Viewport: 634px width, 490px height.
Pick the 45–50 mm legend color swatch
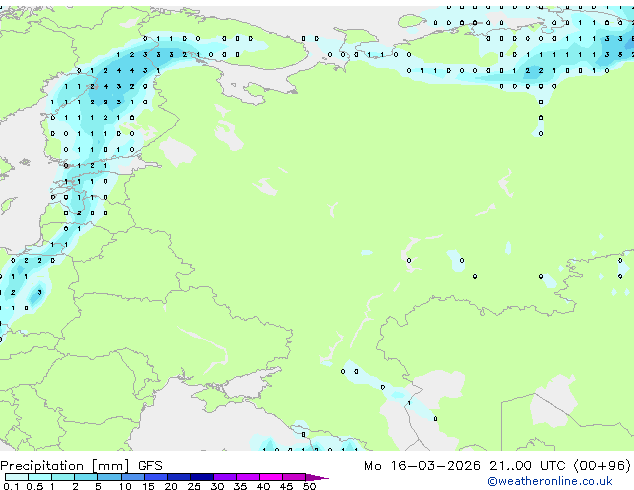point(294,477)
